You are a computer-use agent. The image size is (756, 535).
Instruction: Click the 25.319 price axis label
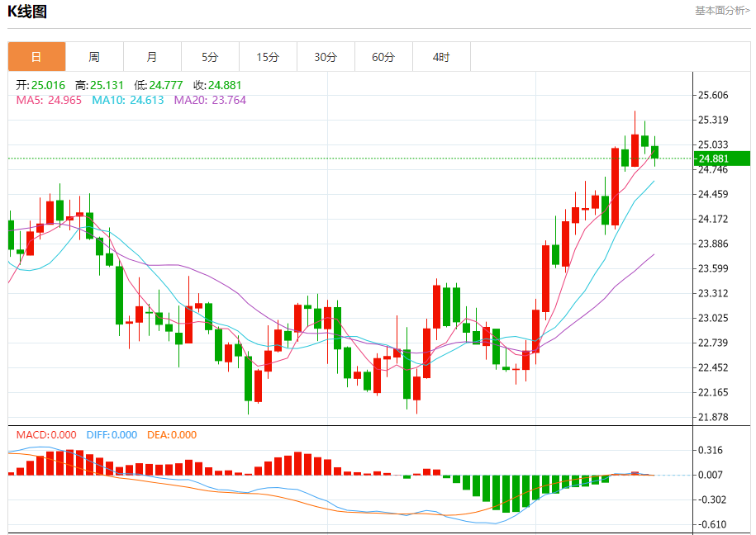pos(713,120)
